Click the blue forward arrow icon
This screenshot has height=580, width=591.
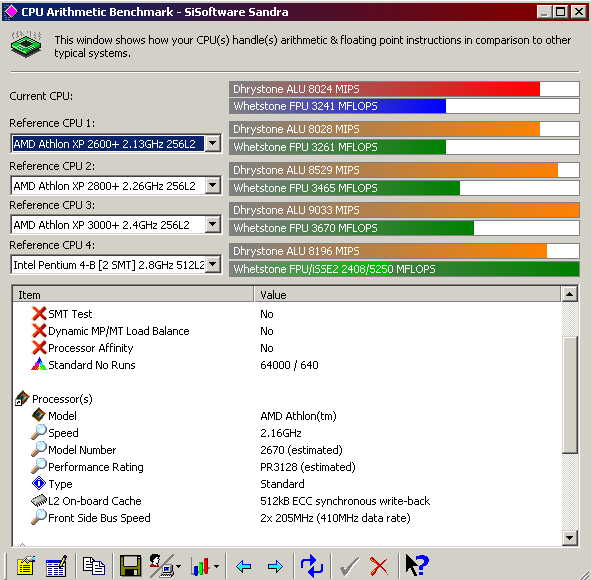coord(275,566)
